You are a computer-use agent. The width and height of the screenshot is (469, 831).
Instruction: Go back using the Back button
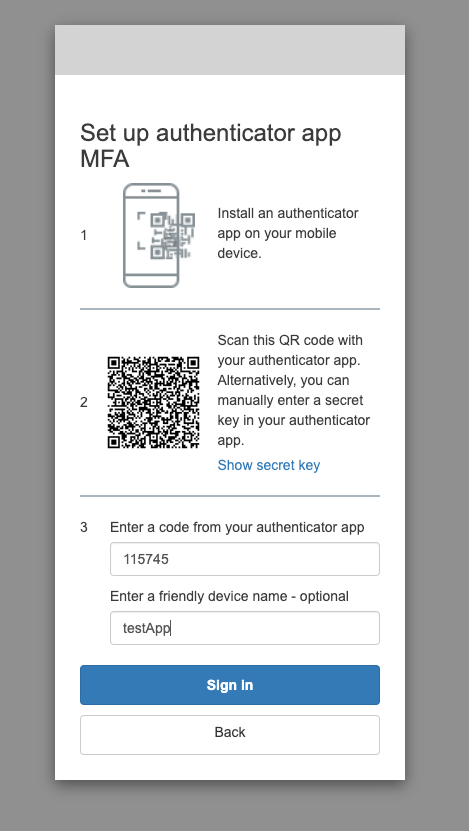coord(230,735)
